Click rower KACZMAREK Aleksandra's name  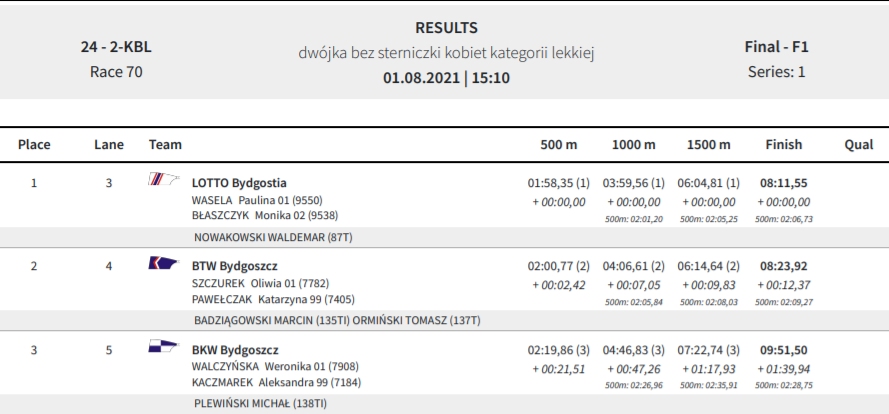[x=276, y=382]
